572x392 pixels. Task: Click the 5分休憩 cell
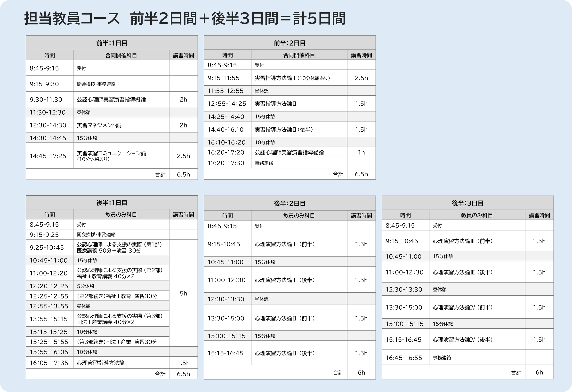pyautogui.click(x=121, y=286)
